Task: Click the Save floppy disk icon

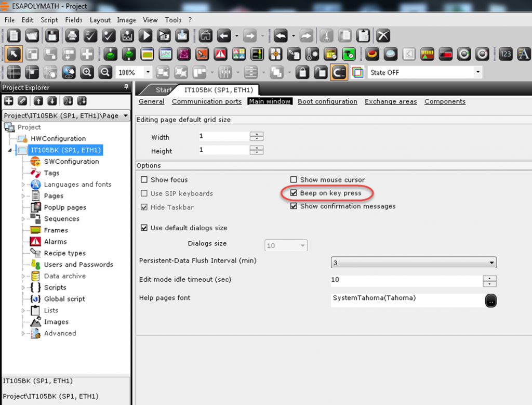Action: [52, 36]
